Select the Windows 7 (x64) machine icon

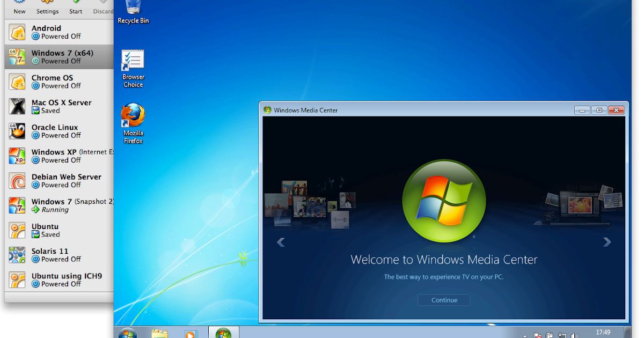pyautogui.click(x=17, y=57)
